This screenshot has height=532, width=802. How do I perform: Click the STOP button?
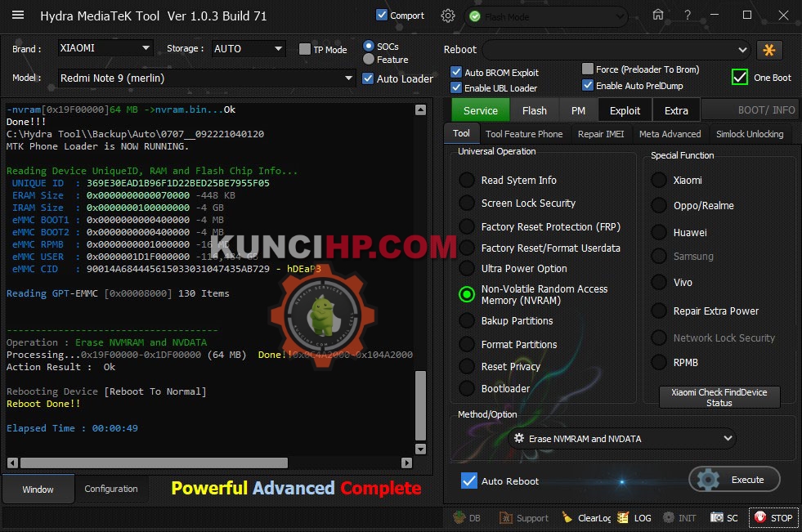point(773,517)
